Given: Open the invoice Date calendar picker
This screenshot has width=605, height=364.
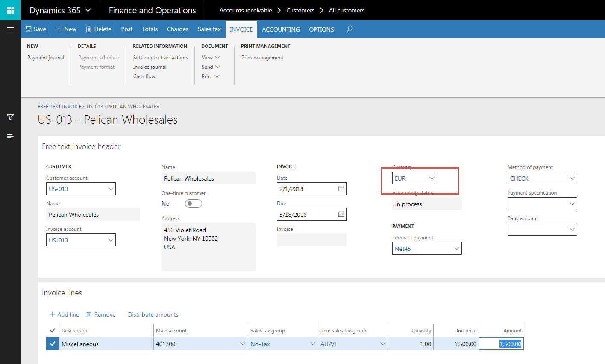Looking at the screenshot, I should point(341,189).
